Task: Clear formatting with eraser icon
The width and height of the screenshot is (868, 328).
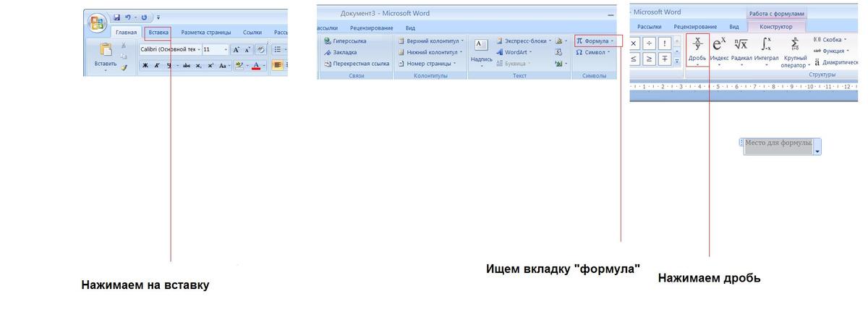Action: click(x=260, y=49)
